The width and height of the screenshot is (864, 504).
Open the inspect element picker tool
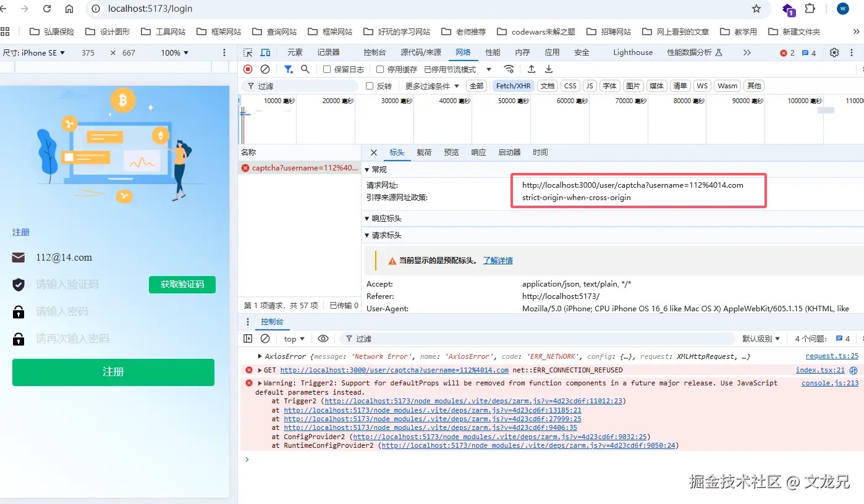(x=248, y=52)
